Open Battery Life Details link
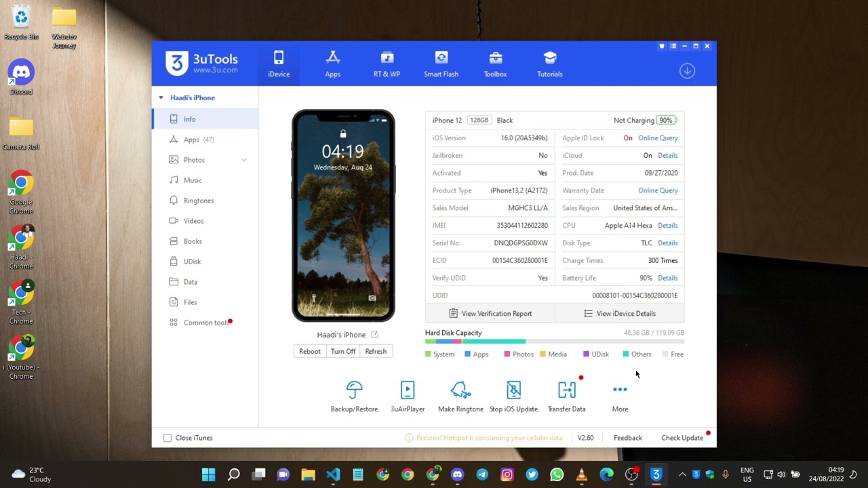The height and width of the screenshot is (488, 868). coord(667,278)
